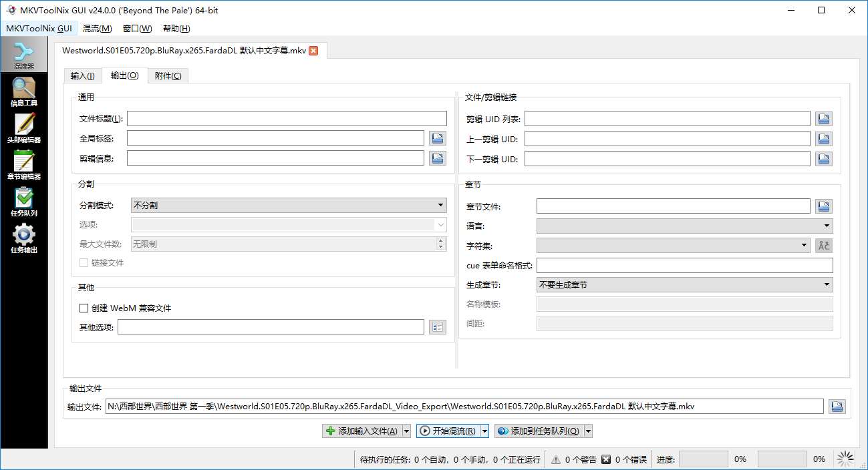Browse for 剪辑 UID 列表 file
868x470 pixels.
(824, 119)
